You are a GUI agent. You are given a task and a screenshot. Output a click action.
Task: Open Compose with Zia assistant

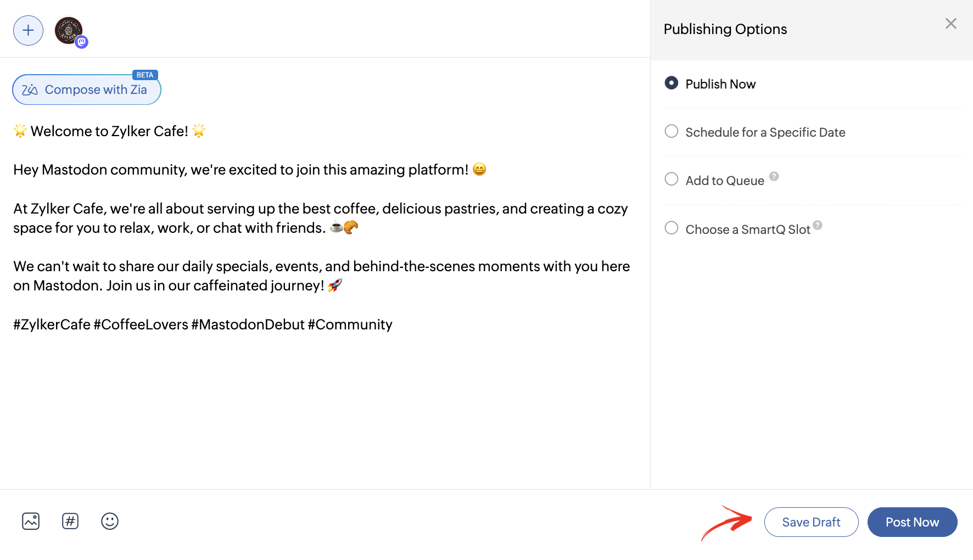coord(87,89)
